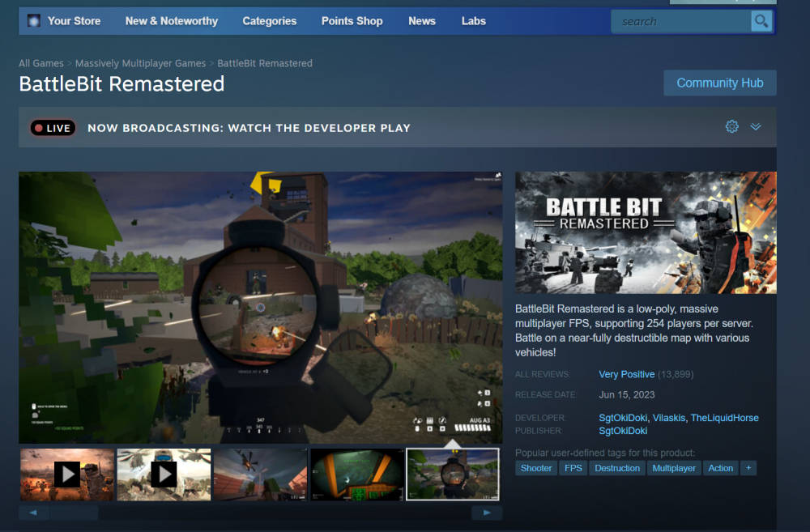Click the Destruction tag
Screen dimensions: 810x532
[616, 468]
